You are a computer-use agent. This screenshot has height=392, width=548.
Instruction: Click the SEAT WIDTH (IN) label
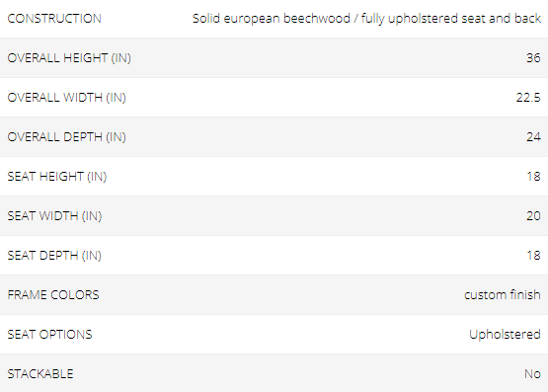[x=54, y=216]
